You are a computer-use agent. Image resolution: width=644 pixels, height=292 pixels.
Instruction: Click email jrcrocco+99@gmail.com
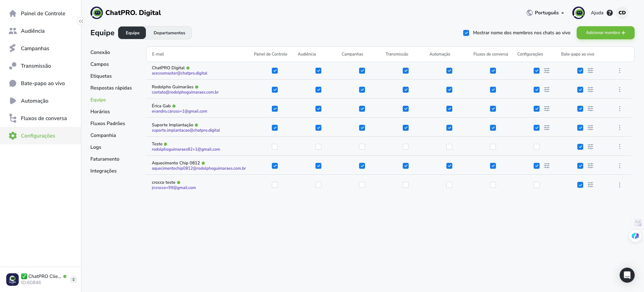[174, 188]
